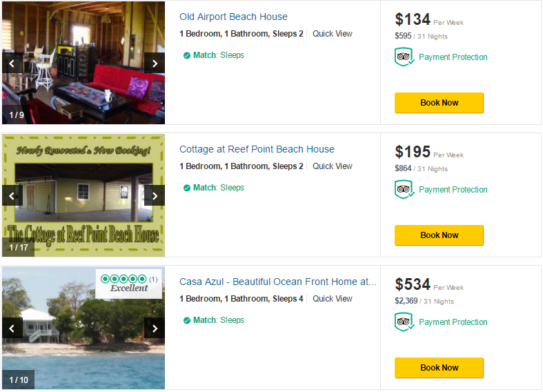Image resolution: width=543 pixels, height=392 pixels.
Task: Show previous photo of Old Airport Beach House
Action: (12, 63)
